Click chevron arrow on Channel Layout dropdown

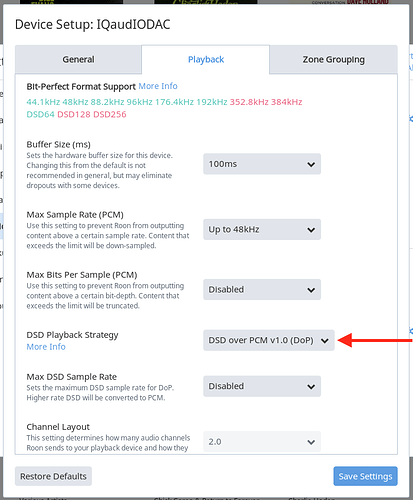tap(311, 442)
